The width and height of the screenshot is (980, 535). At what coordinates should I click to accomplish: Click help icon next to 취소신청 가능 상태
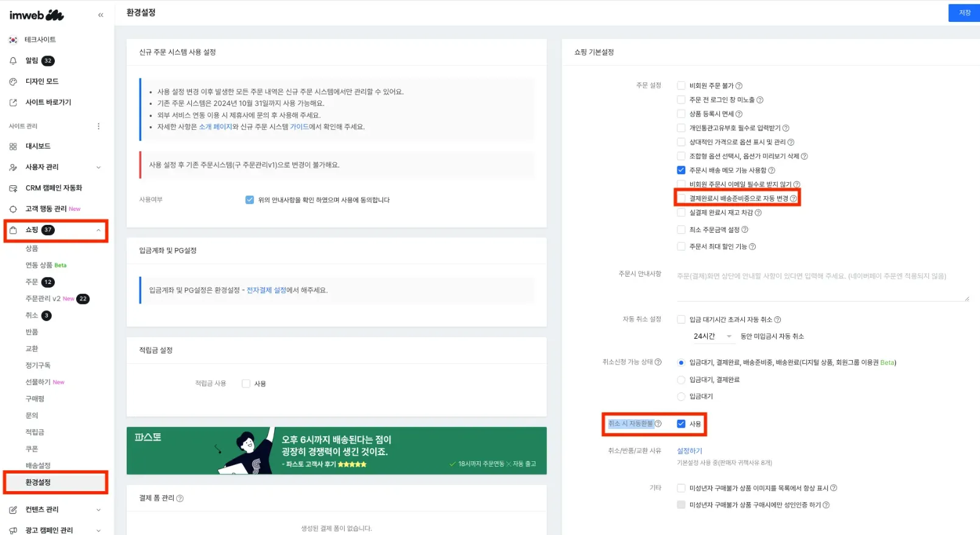tap(658, 362)
